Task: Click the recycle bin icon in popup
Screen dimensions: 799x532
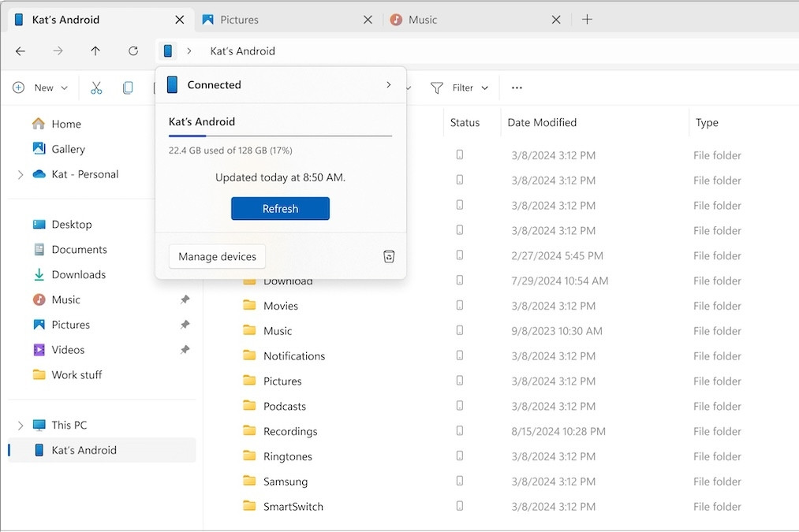Action: [x=388, y=256]
